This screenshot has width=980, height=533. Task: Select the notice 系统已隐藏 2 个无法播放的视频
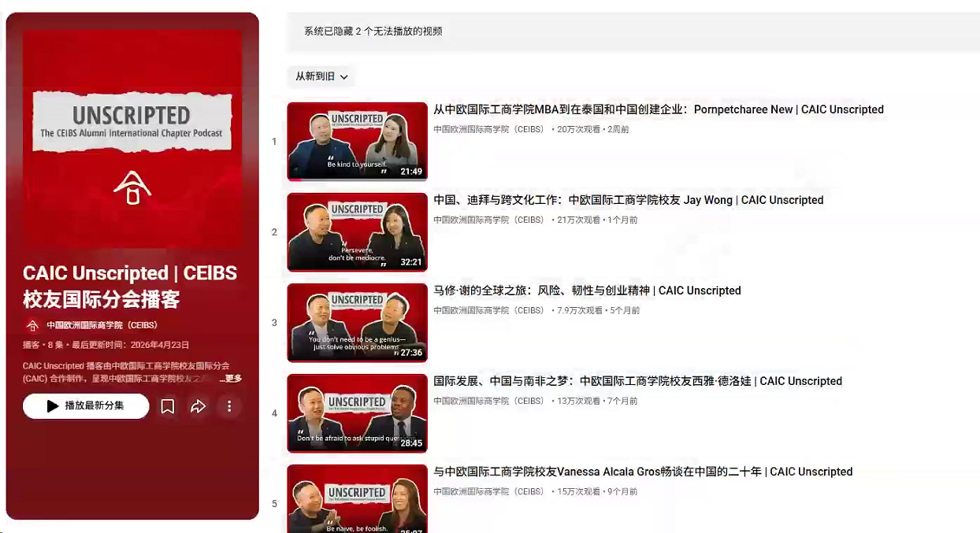(x=373, y=31)
